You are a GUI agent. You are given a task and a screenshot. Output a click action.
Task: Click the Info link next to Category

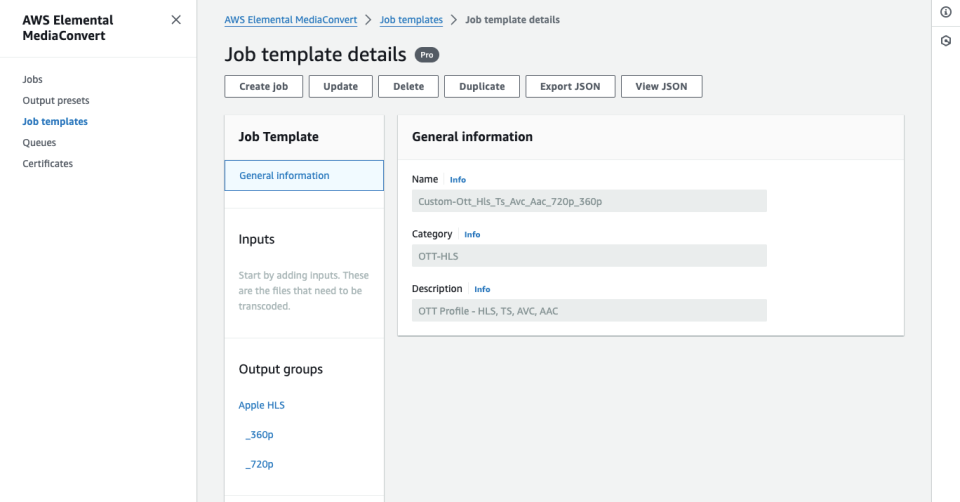click(472, 235)
